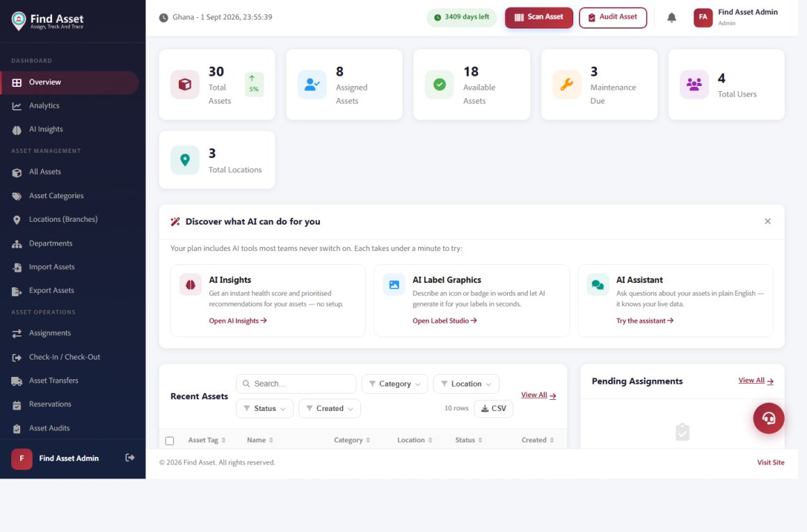The width and height of the screenshot is (807, 532).
Task: Click the magic wand icon beside Discover heading
Action: tap(175, 222)
